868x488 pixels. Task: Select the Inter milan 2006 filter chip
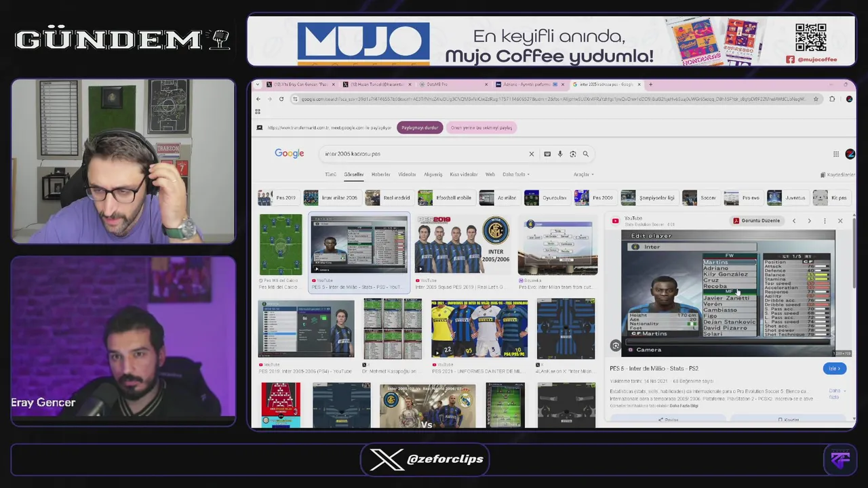tap(332, 198)
